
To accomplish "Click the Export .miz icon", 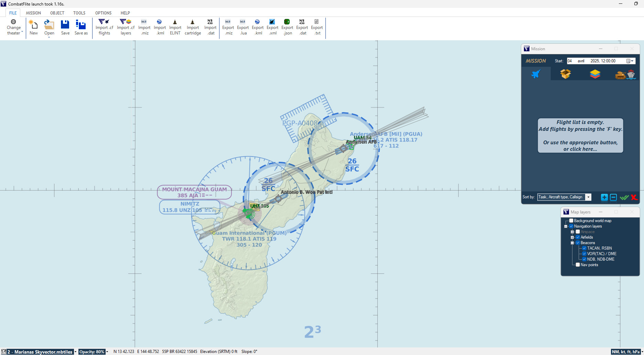I will pos(228,27).
